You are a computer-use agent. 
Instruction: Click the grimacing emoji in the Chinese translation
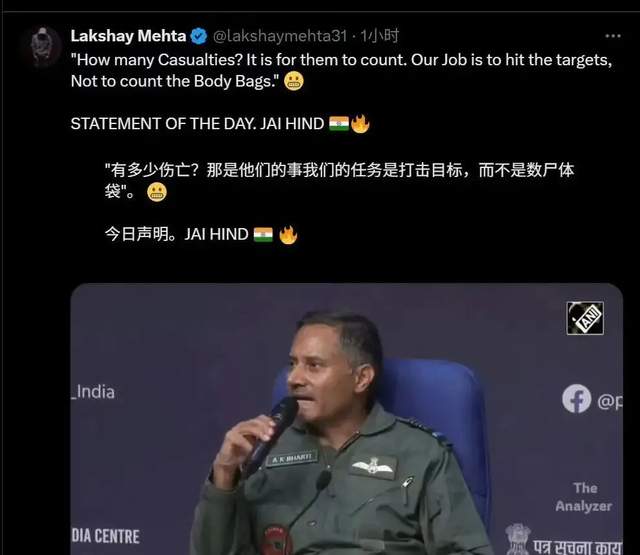157,192
